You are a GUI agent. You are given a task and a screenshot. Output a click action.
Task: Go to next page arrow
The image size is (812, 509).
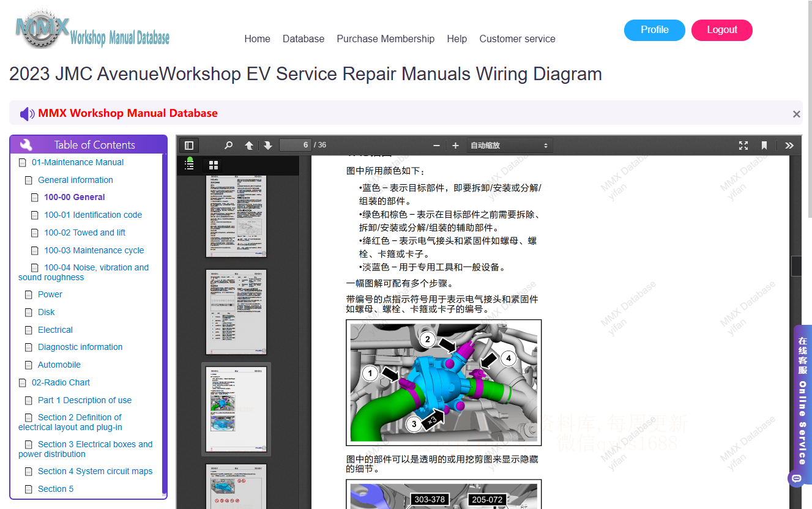click(268, 146)
